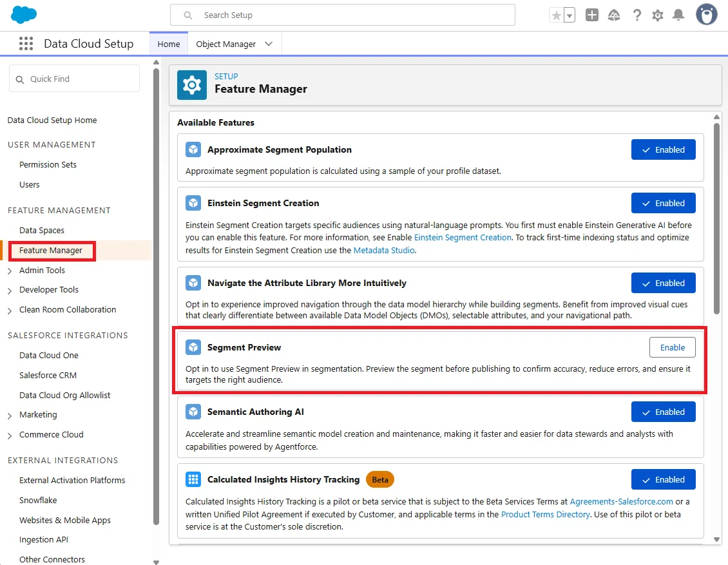Focus the Search Setup field

(x=343, y=15)
